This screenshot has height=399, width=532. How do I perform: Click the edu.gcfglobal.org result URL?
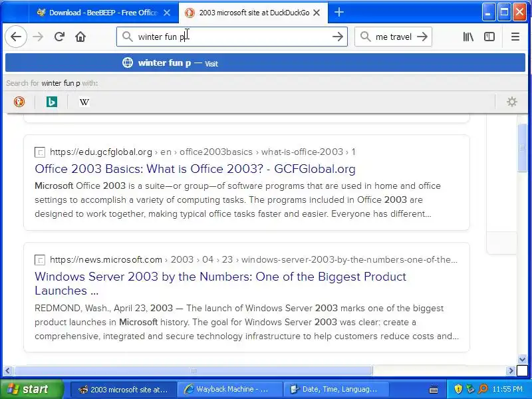(x=203, y=152)
